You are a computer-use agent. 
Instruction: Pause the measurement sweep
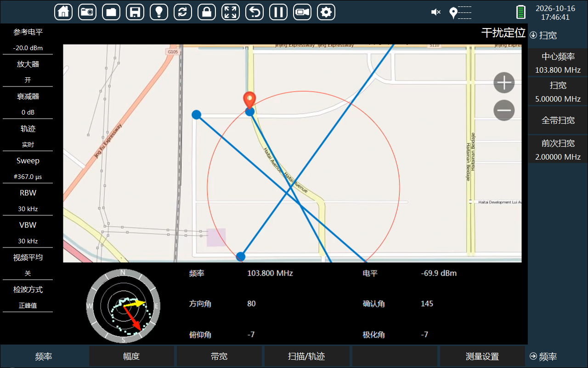click(278, 12)
